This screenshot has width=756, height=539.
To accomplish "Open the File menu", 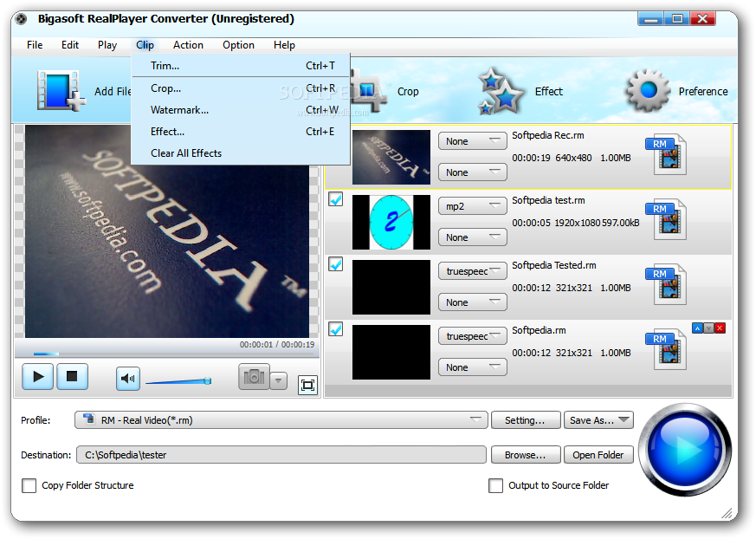I will point(35,45).
